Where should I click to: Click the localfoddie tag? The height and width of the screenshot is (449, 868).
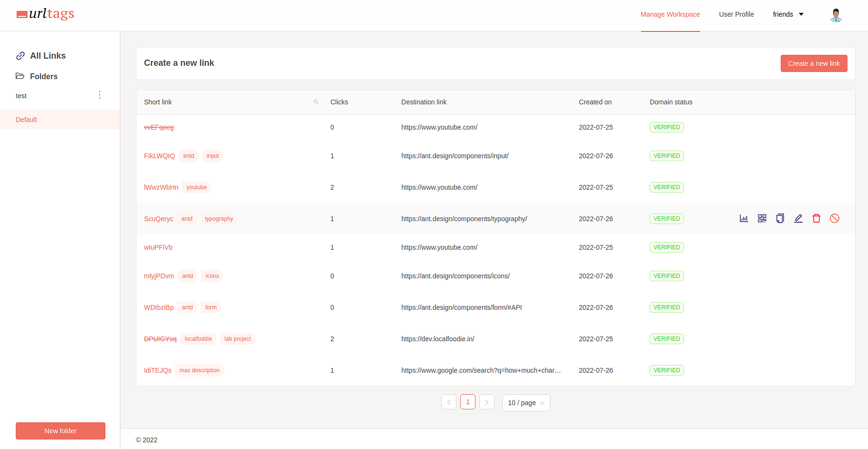198,339
